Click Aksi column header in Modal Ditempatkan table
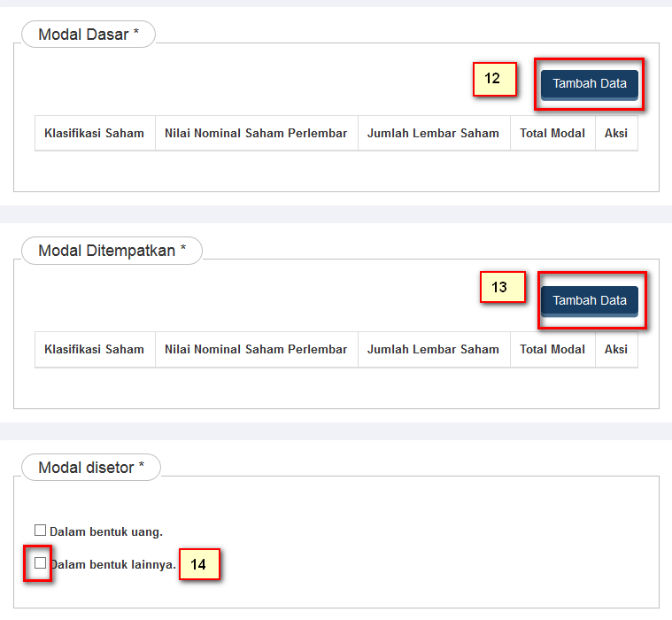Image resolution: width=672 pixels, height=620 pixels. (x=616, y=350)
